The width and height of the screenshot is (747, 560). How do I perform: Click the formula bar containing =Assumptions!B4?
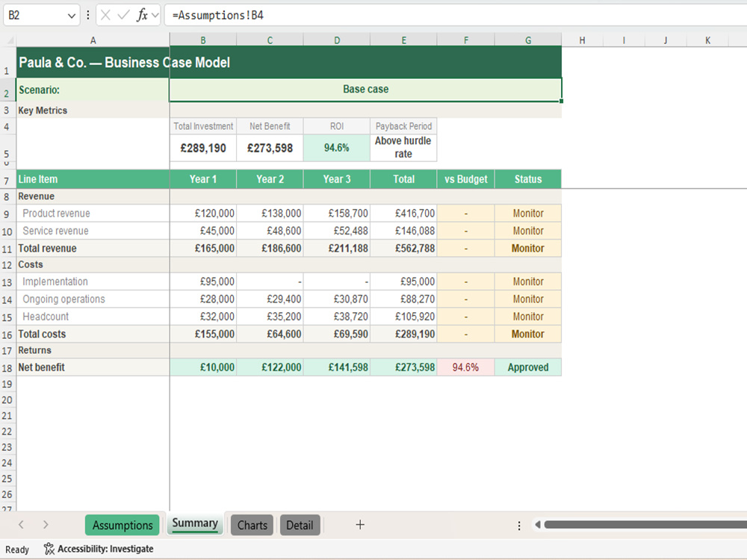click(455, 15)
